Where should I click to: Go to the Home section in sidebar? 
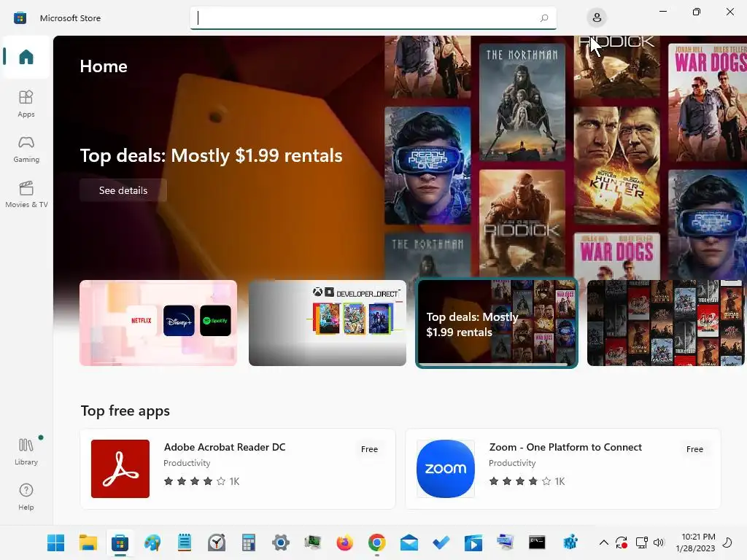[26, 57]
